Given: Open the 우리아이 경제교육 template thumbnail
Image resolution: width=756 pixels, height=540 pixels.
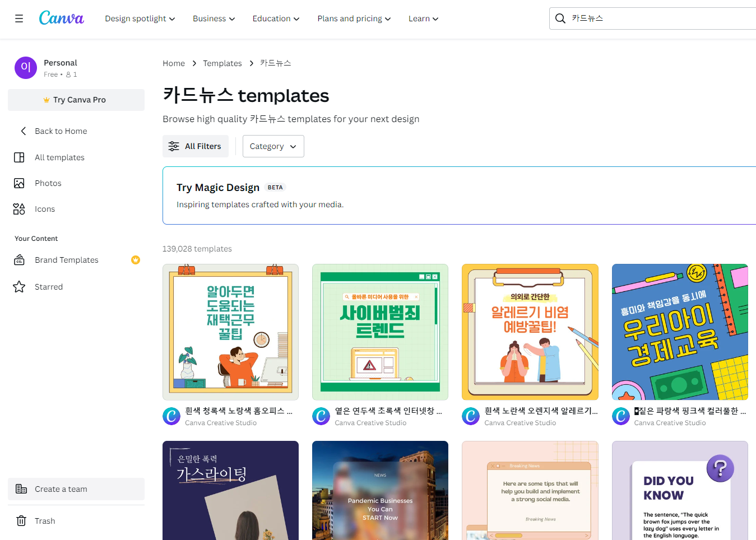Looking at the screenshot, I should point(680,332).
